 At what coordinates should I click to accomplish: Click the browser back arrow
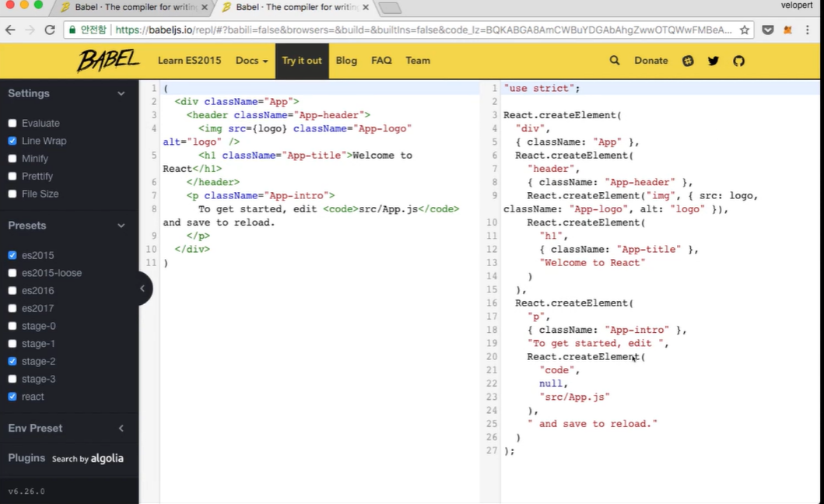11,30
